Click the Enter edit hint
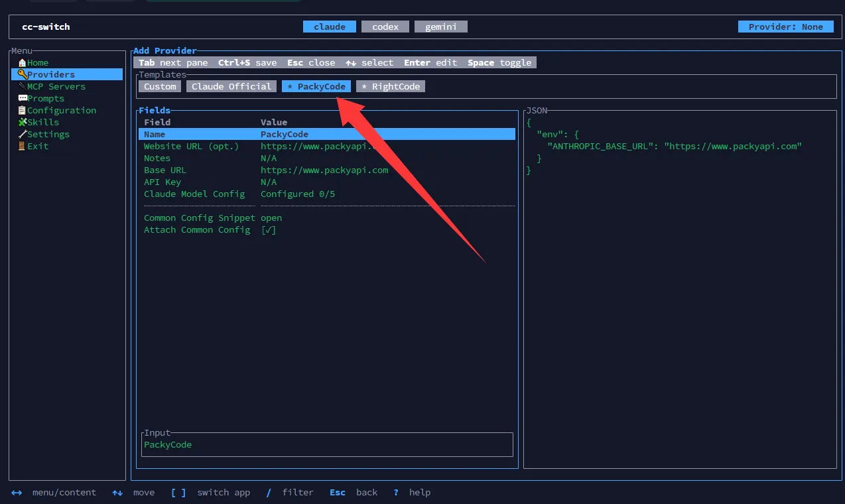This screenshot has height=504, width=845. click(x=430, y=63)
